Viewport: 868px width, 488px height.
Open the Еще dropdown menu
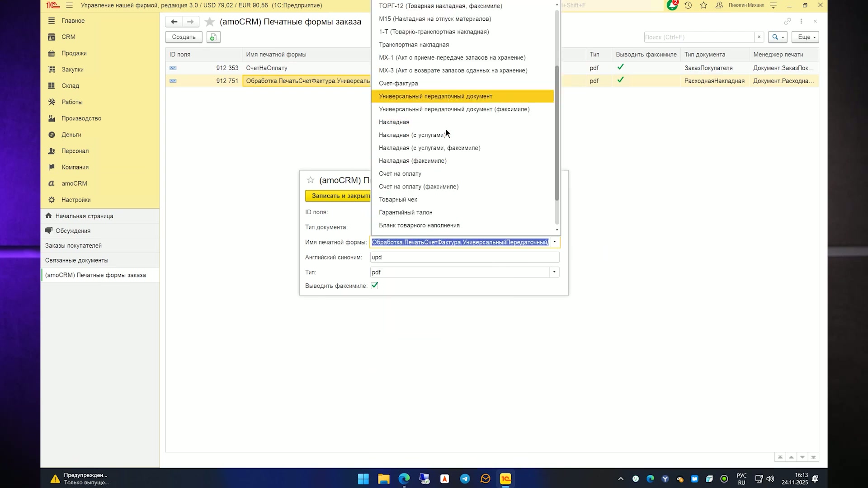(x=805, y=37)
